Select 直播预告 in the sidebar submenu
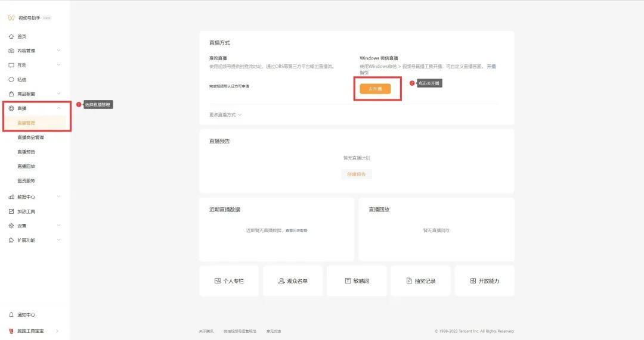 [26, 152]
